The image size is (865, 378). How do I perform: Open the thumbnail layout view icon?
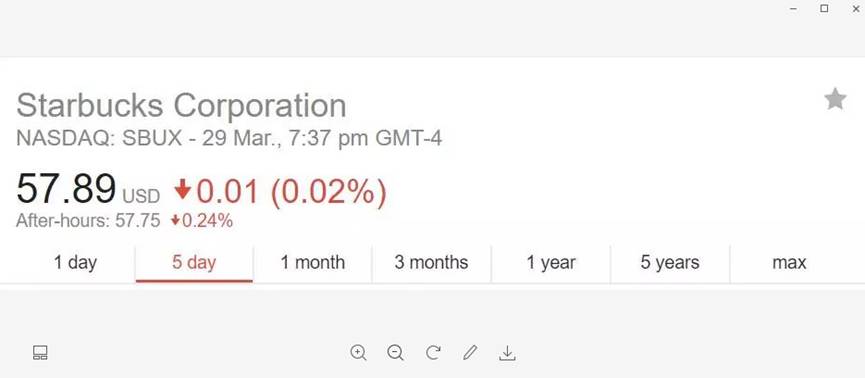coord(40,353)
